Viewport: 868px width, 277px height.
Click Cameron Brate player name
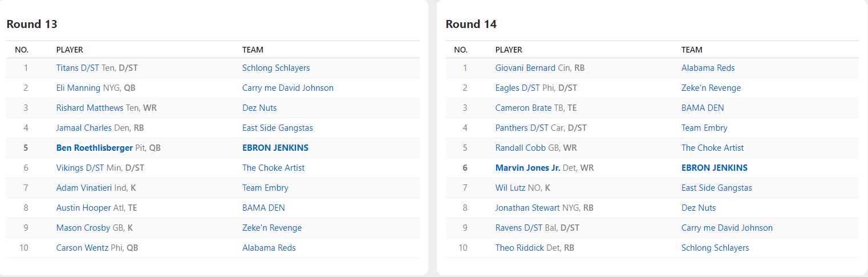pyautogui.click(x=523, y=108)
